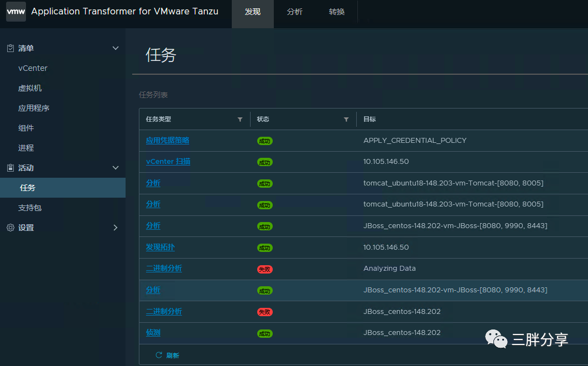Click the 设置 section label

click(x=26, y=228)
